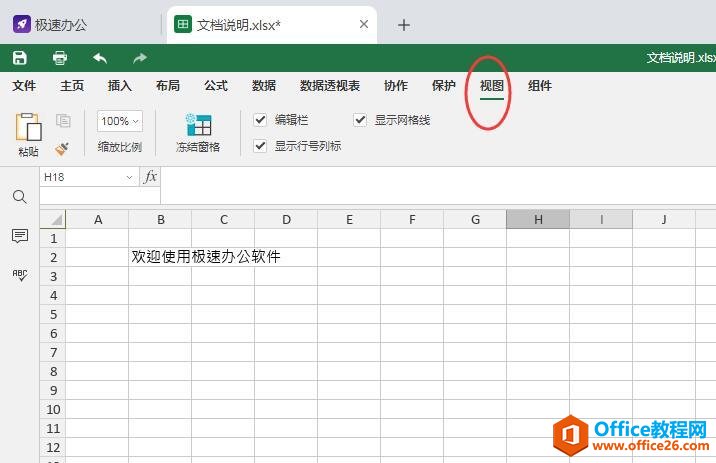Uncheck the 显示网格线 checkbox
Viewport: 716px width, 463px height.
pyautogui.click(x=360, y=120)
